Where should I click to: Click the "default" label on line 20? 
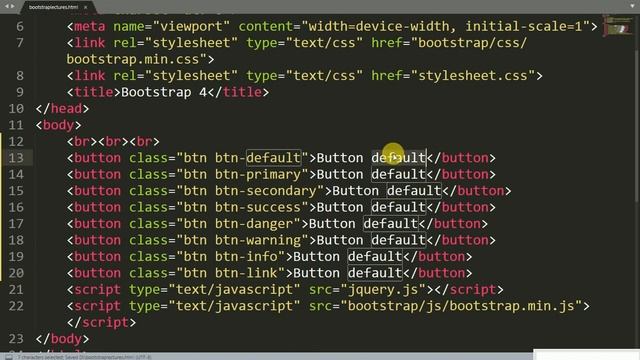pyautogui.click(x=375, y=273)
